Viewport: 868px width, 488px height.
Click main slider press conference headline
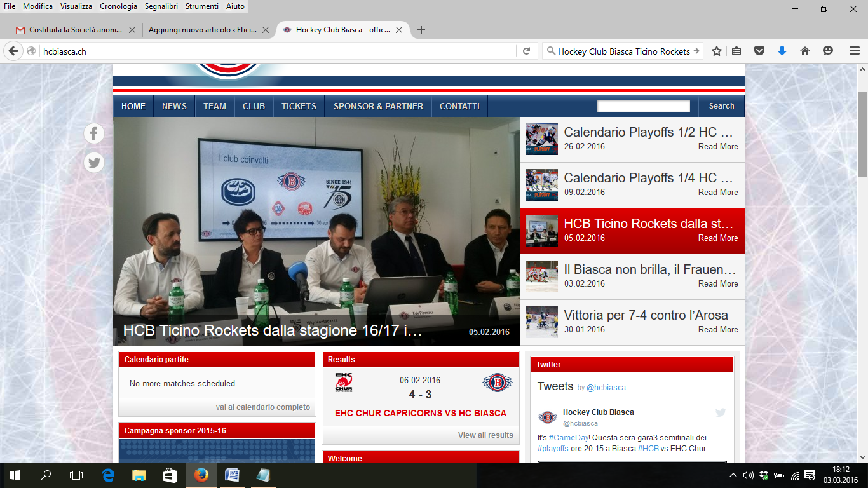tap(273, 330)
